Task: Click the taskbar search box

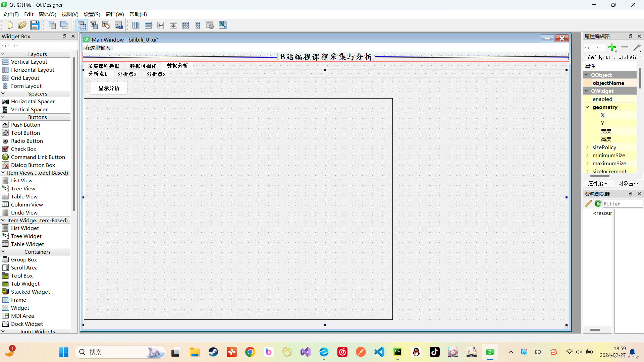Action: click(120, 352)
